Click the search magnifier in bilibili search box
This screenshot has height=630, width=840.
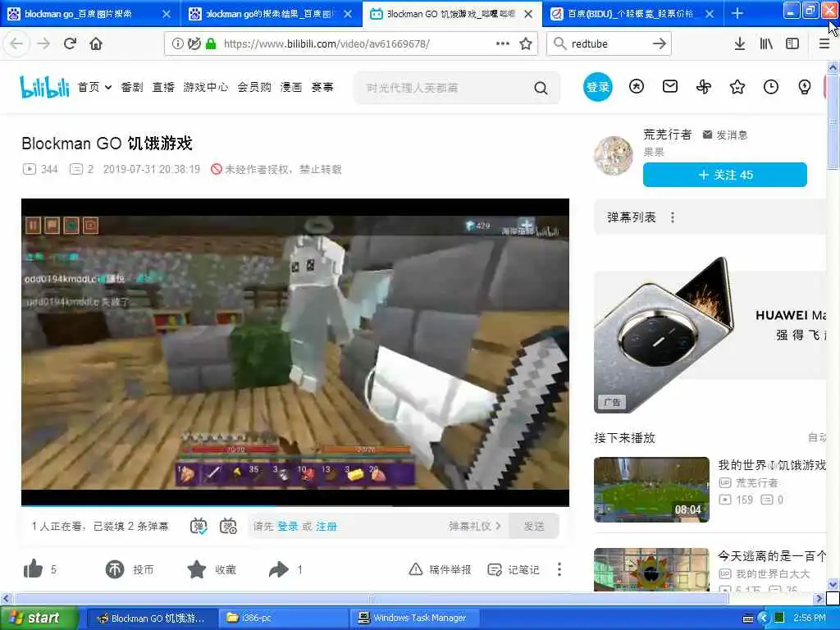541,88
